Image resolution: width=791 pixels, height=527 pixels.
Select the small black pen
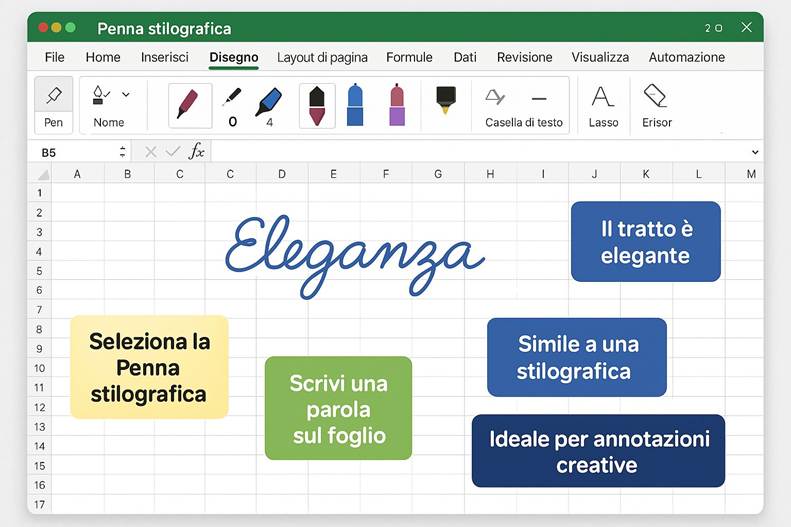232,104
